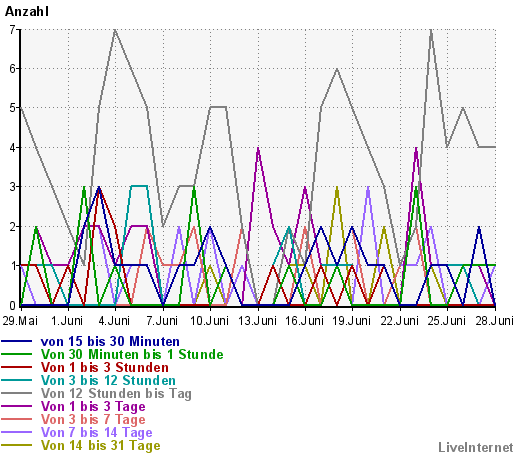This screenshot has height=457, width=520.
Task: Click the dark blue legend line swatch
Action: pyautogui.click(x=17, y=341)
